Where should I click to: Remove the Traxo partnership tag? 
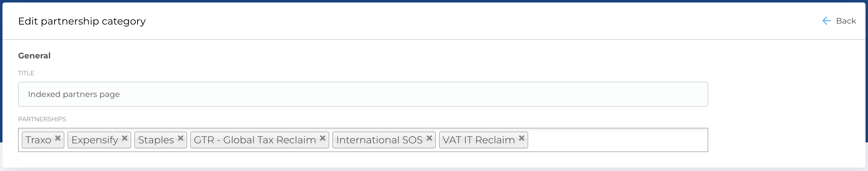click(x=58, y=138)
